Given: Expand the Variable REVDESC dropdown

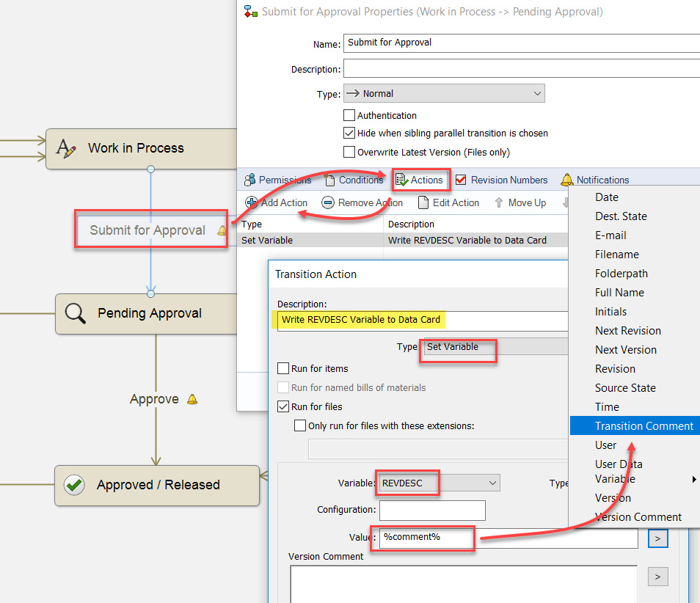Looking at the screenshot, I should coord(492,483).
